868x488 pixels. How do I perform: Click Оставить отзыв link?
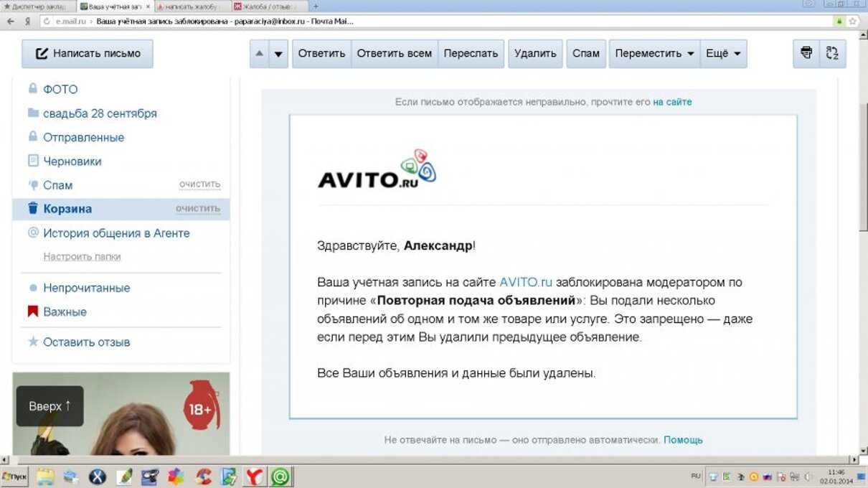[x=86, y=342]
